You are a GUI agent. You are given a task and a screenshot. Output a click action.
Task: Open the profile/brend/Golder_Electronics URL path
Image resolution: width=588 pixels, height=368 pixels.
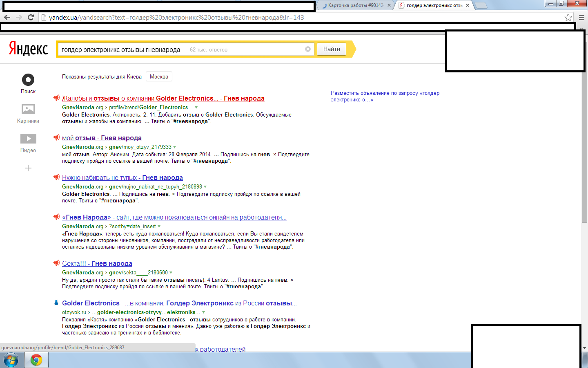click(x=151, y=107)
